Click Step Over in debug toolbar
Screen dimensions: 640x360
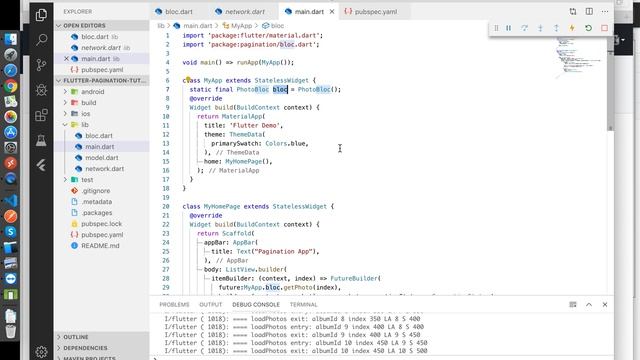coord(524,28)
